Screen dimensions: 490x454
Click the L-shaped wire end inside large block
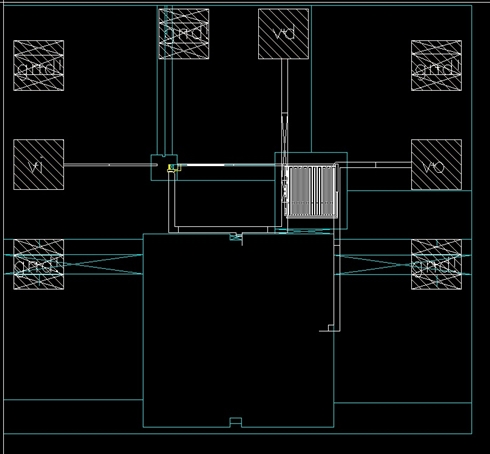pyautogui.click(x=330, y=328)
